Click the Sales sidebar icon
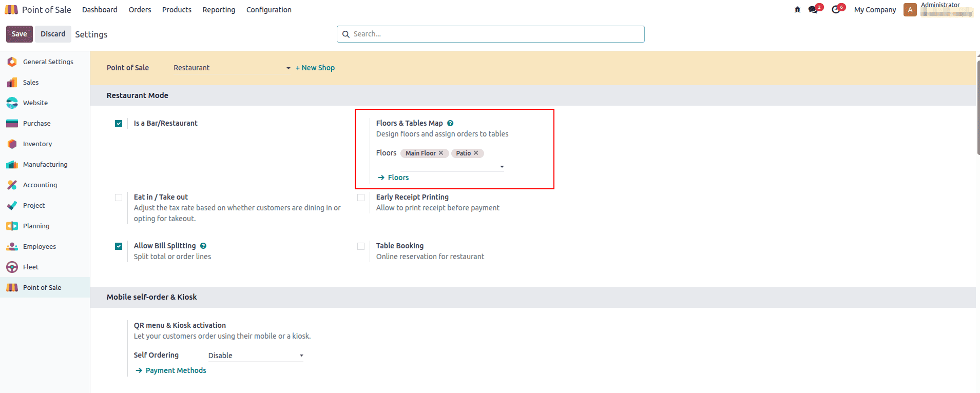Viewport: 980px width, 393px height. [x=12, y=82]
